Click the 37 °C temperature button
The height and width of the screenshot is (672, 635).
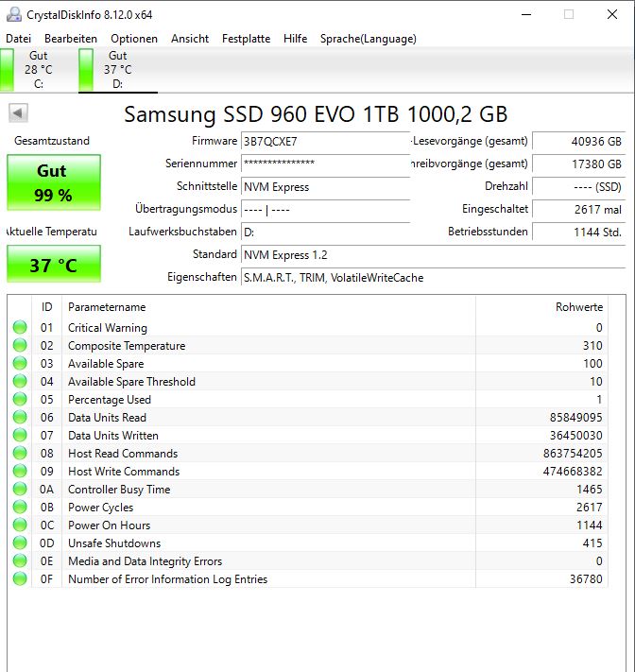[54, 264]
